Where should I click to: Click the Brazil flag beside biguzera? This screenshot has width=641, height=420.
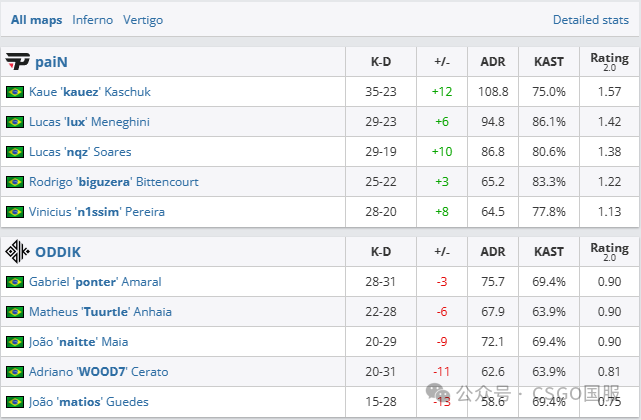(15, 182)
